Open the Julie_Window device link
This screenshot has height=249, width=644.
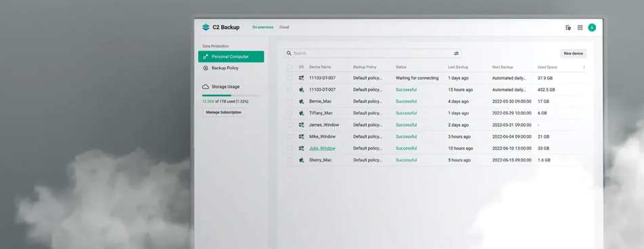[323, 149]
